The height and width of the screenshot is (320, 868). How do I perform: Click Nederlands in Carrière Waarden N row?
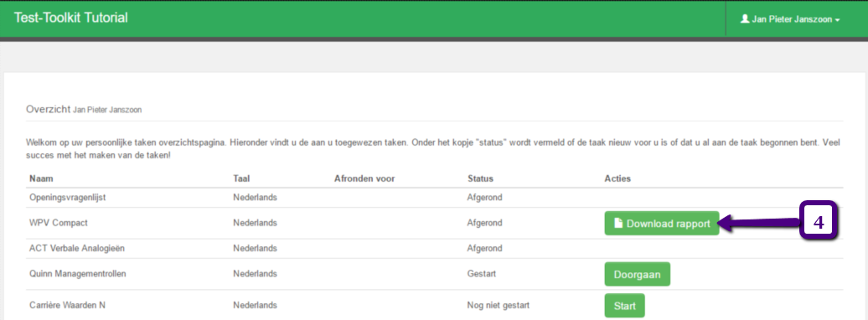coord(256,305)
